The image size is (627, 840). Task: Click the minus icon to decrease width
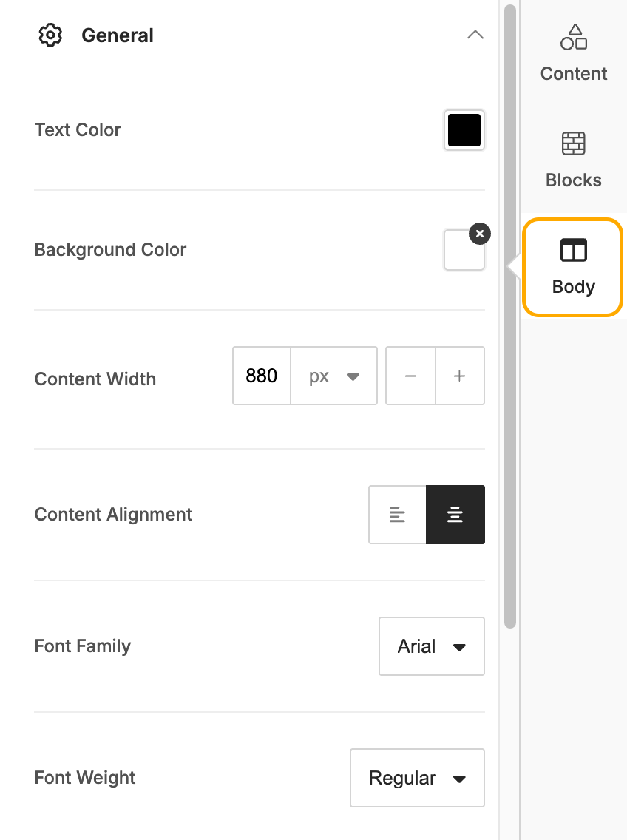[410, 376]
